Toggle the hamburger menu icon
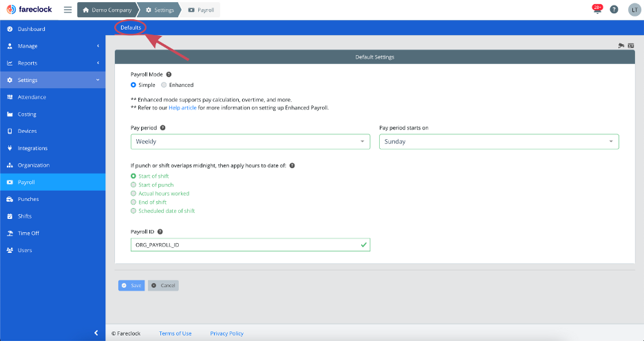 tap(67, 10)
